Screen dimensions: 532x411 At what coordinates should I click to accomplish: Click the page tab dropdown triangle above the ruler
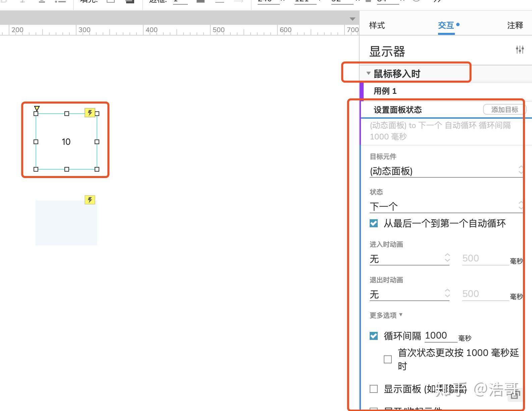point(352,19)
